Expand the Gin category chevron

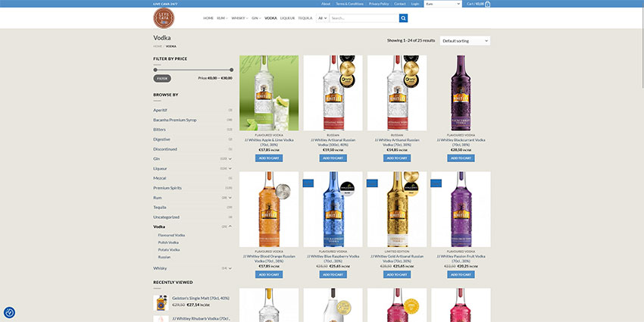pyautogui.click(x=230, y=158)
